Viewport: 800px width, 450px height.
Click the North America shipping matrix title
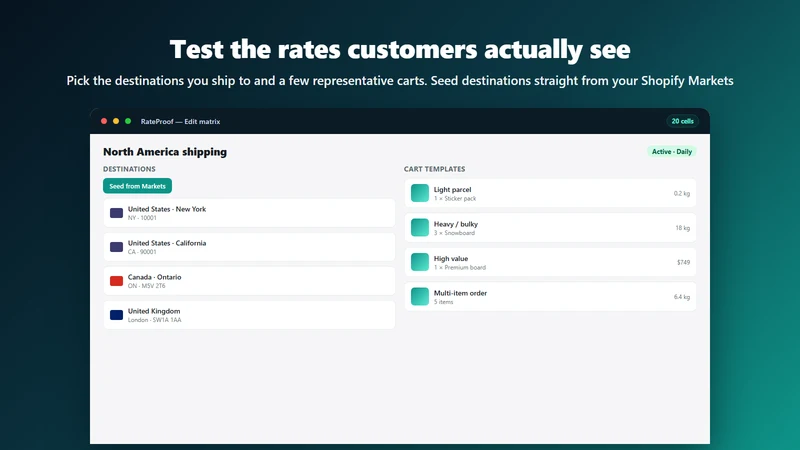coord(165,152)
